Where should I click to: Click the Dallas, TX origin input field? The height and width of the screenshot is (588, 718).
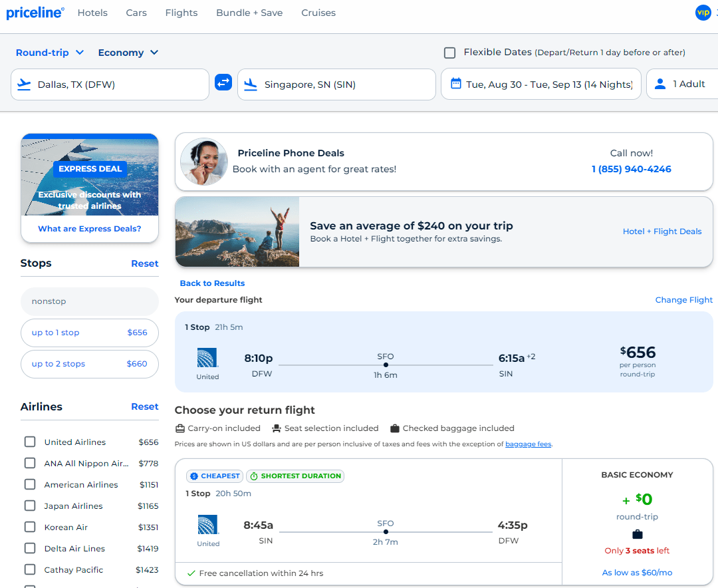(110, 84)
